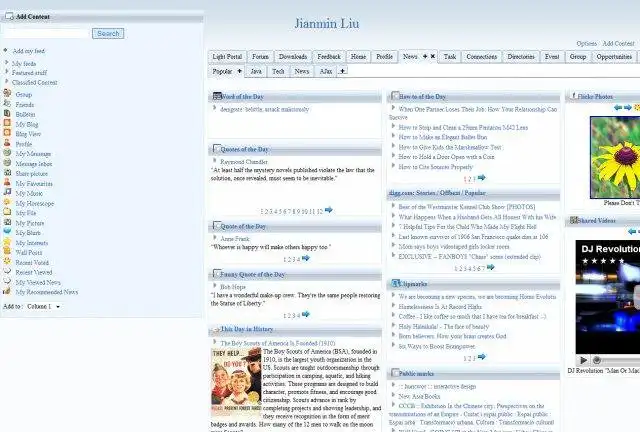The height and width of the screenshot is (432, 640).
Task: Expand the Anne Frank quote entry
Action: (x=215, y=238)
